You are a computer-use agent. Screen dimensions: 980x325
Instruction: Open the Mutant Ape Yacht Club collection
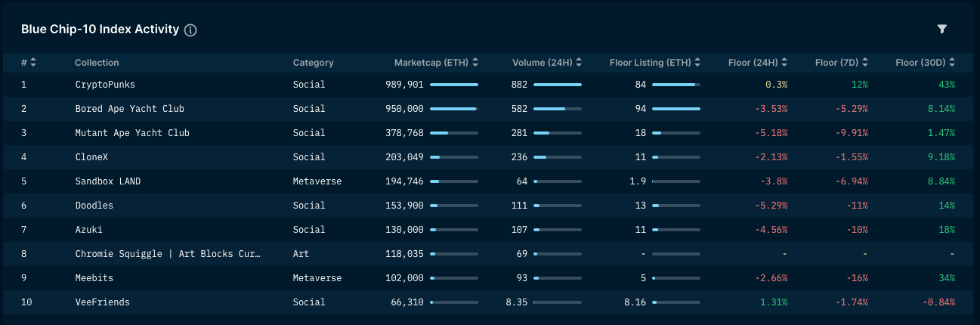(132, 133)
